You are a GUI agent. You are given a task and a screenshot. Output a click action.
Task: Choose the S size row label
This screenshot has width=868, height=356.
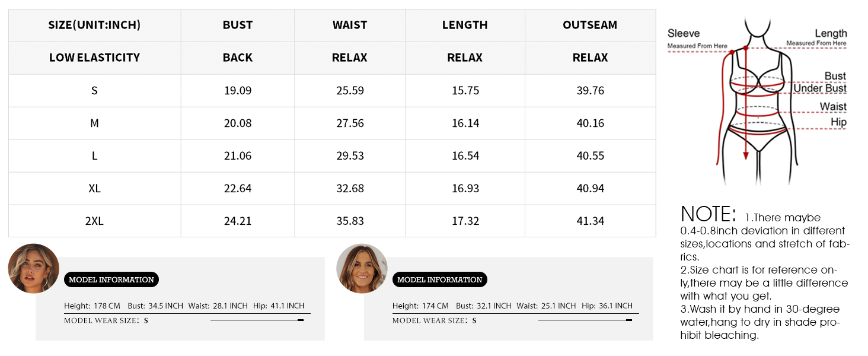(x=94, y=91)
